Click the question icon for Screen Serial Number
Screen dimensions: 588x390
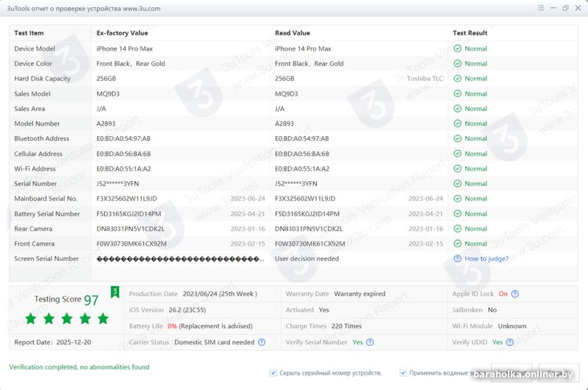[457, 258]
